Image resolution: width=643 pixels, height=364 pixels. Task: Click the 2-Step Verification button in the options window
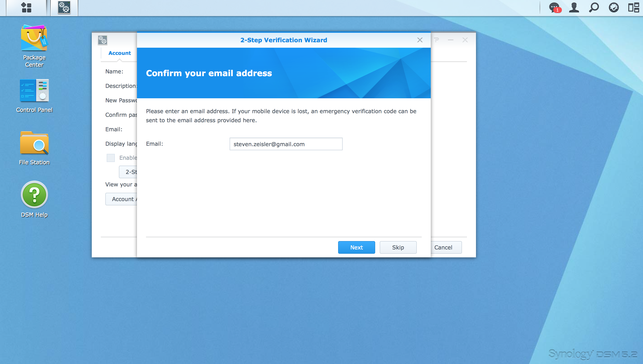tap(128, 172)
